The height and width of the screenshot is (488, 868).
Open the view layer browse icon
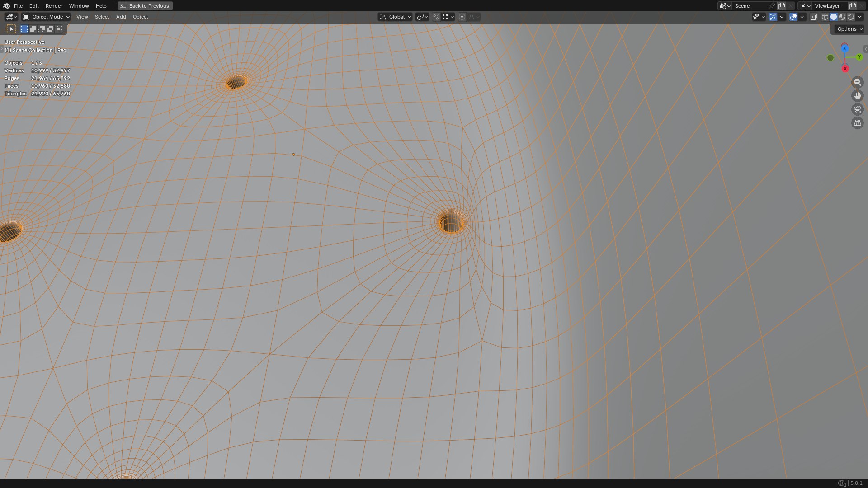(x=805, y=6)
